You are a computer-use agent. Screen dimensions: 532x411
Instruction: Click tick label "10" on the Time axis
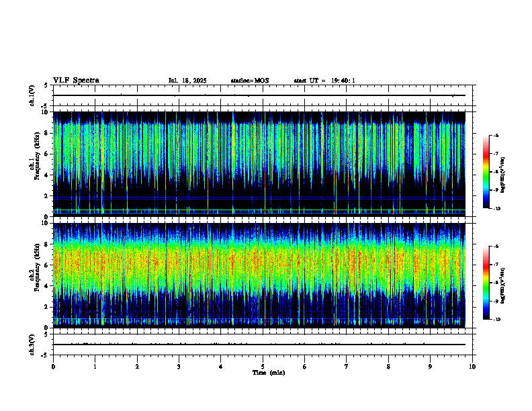point(472,367)
